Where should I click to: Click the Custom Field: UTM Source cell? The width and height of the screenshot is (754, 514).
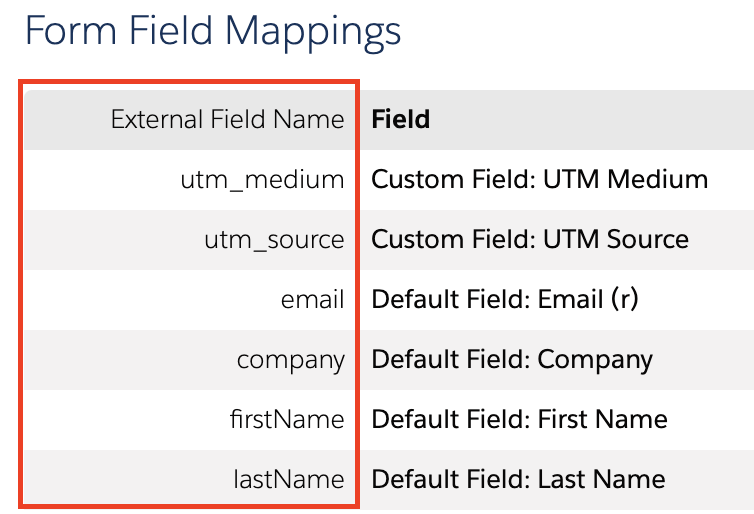[529, 240]
